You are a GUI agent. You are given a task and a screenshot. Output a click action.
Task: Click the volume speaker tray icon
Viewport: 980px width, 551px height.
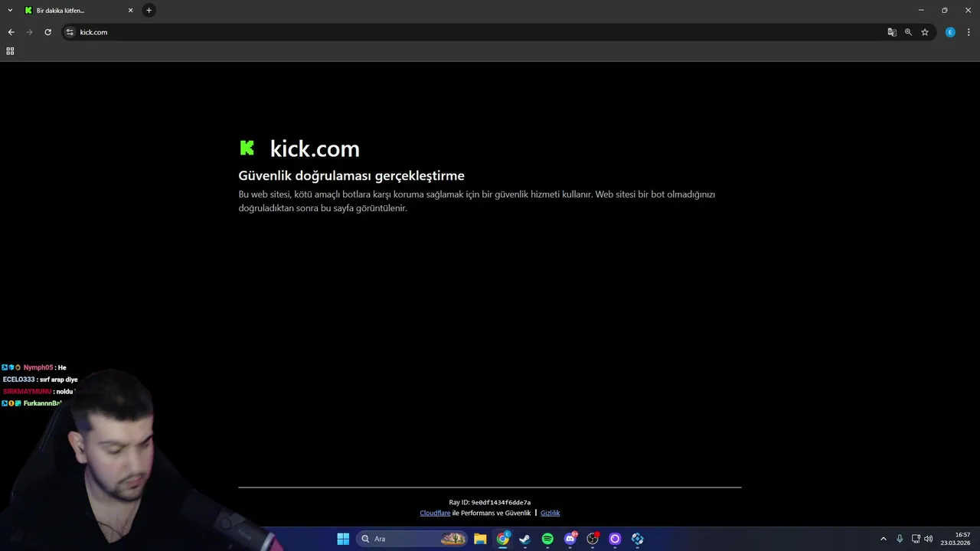(x=928, y=539)
